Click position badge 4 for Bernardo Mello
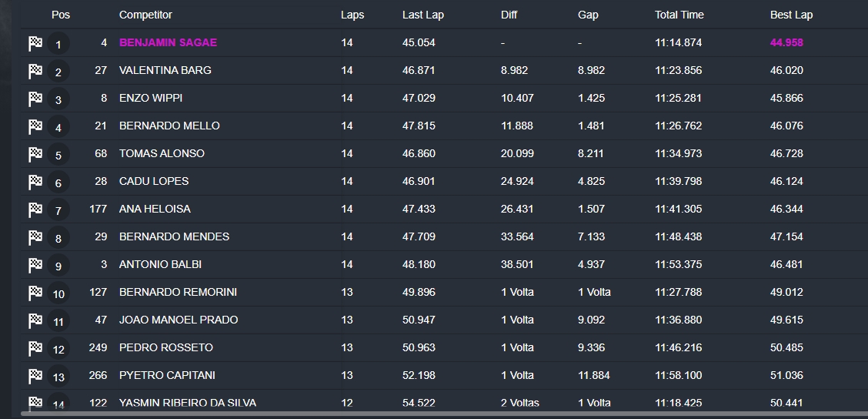This screenshot has width=868, height=419. 58,127
